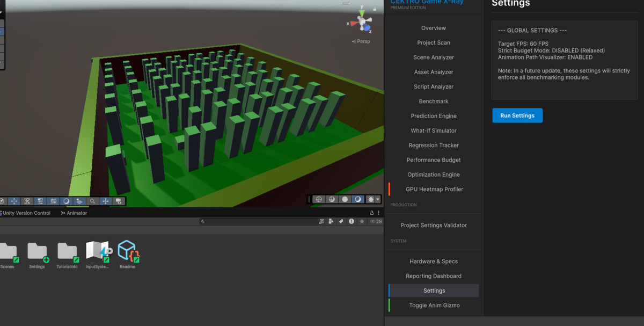This screenshot has height=326, width=644.
Task: Open the panel three-dot options menu
Action: point(378,213)
